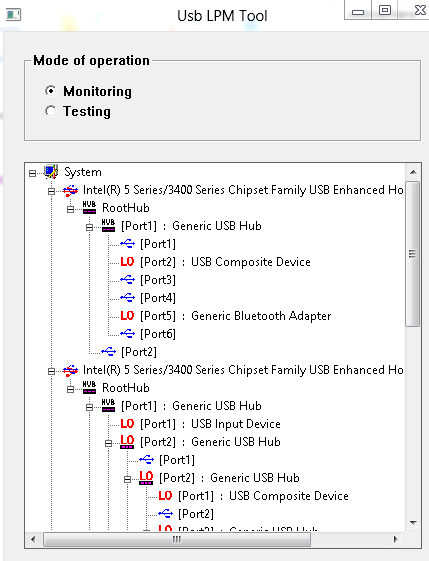The image size is (429, 561).
Task: Click the first Intel host controller USB icon
Action: pos(70,190)
